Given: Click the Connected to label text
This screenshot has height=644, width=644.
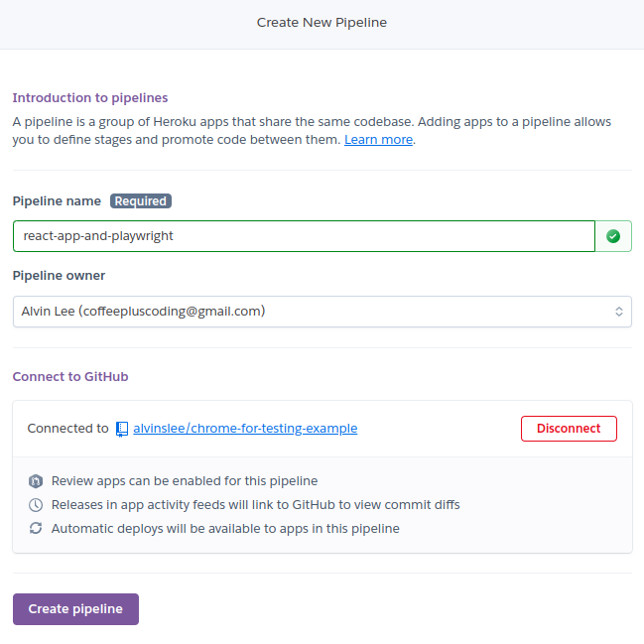Looking at the screenshot, I should tap(67, 429).
